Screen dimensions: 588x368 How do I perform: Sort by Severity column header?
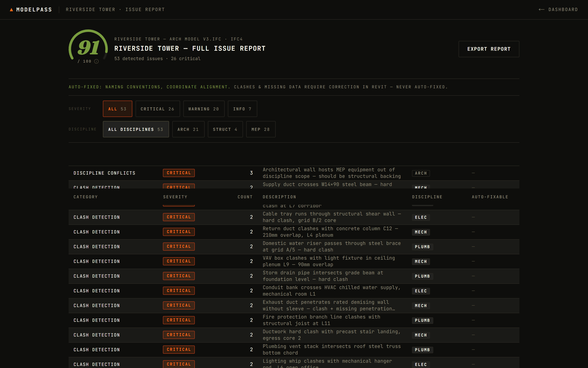(175, 197)
